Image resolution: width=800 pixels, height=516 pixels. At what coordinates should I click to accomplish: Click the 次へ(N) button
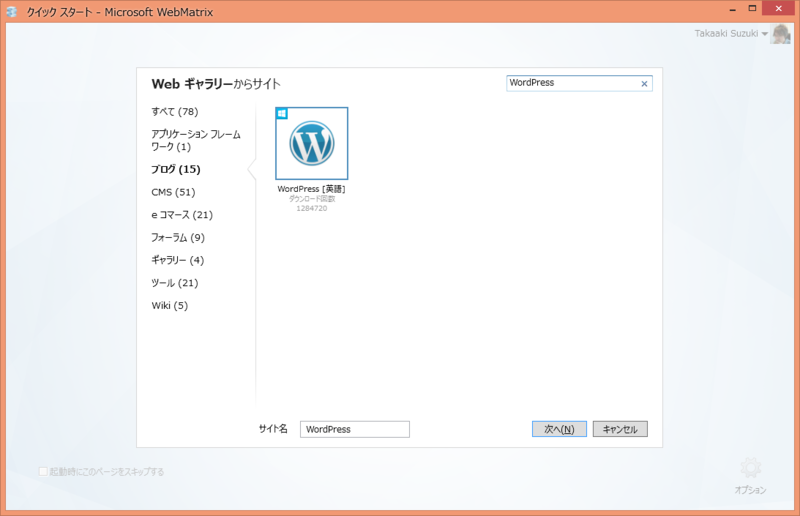(x=559, y=429)
